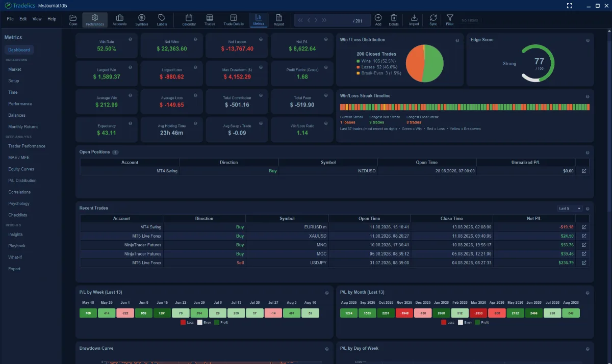This screenshot has height=364, width=612.
Task: Click the Jun 15 weekly P/L cell 1251
Action: [x=163, y=314]
